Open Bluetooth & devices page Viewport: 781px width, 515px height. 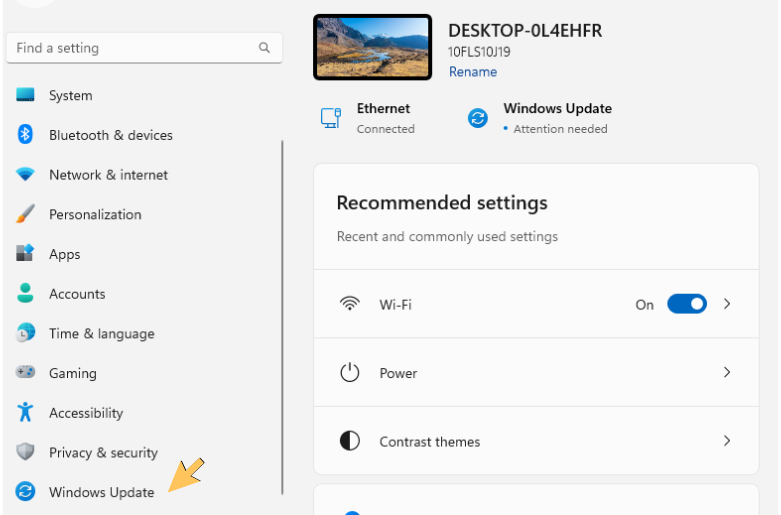coord(111,135)
